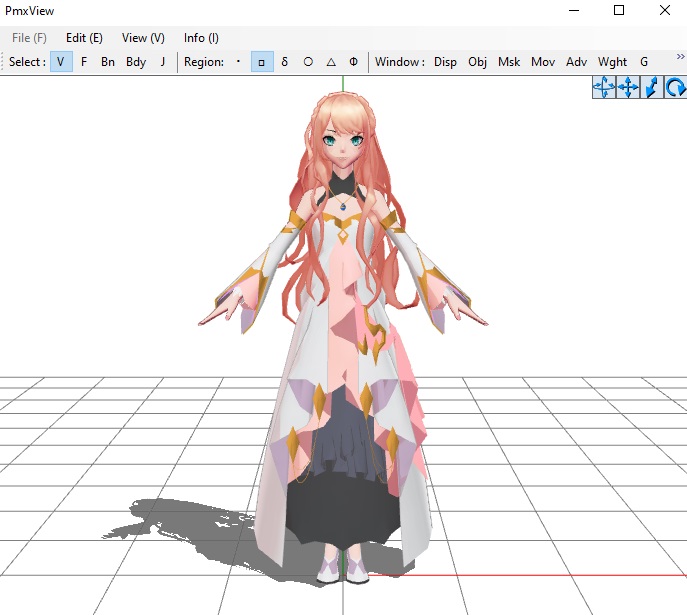Open the View (V) menu
The image size is (687, 615).
click(x=143, y=38)
